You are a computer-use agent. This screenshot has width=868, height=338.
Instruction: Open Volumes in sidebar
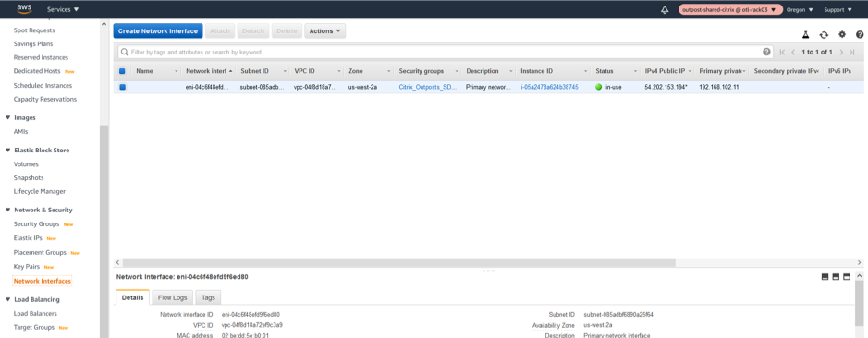click(26, 164)
